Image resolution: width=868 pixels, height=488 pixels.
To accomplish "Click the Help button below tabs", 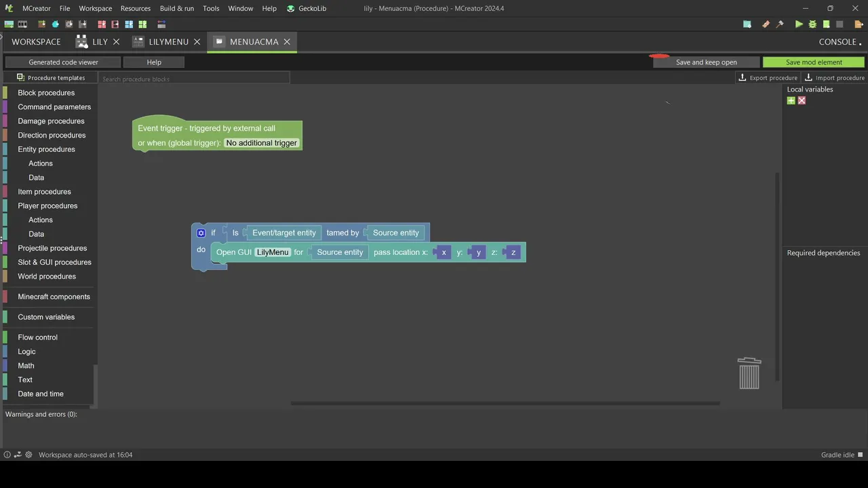I will (x=154, y=62).
